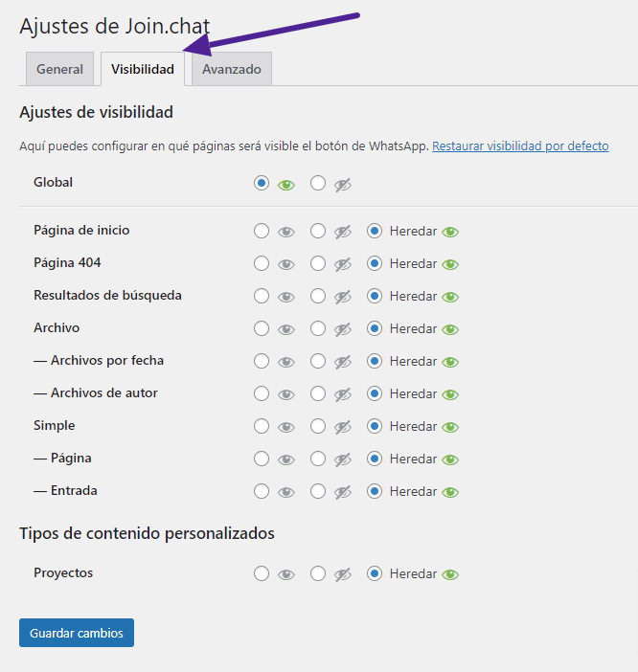
Task: Set Archivos de autor to visible radio
Action: pos(262,393)
